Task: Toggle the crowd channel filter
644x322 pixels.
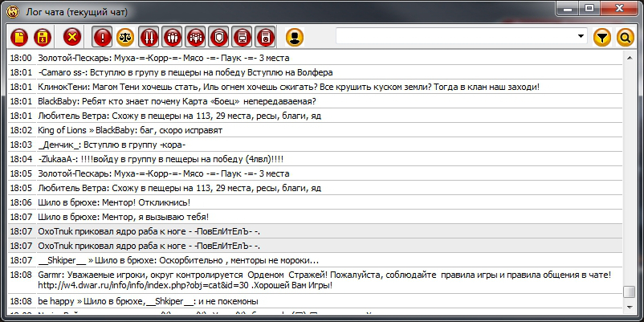Action: pos(196,37)
